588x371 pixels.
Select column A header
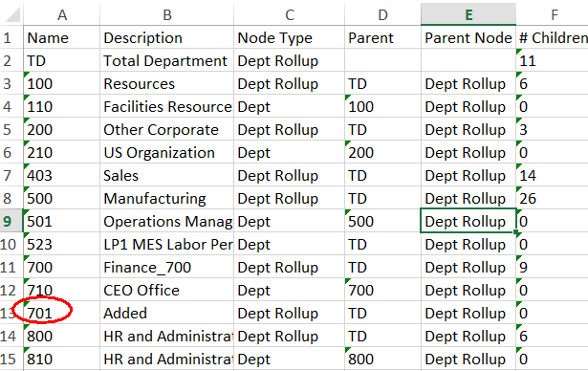point(62,14)
